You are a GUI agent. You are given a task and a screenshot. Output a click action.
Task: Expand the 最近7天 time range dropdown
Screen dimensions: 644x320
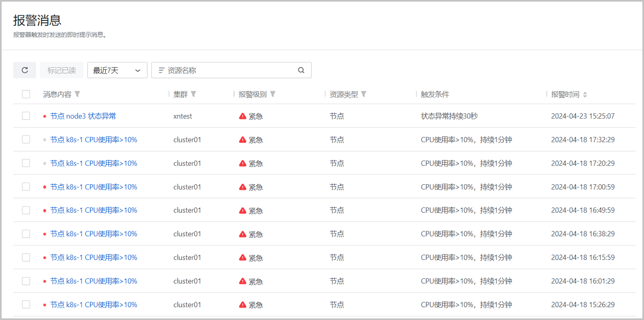point(117,70)
